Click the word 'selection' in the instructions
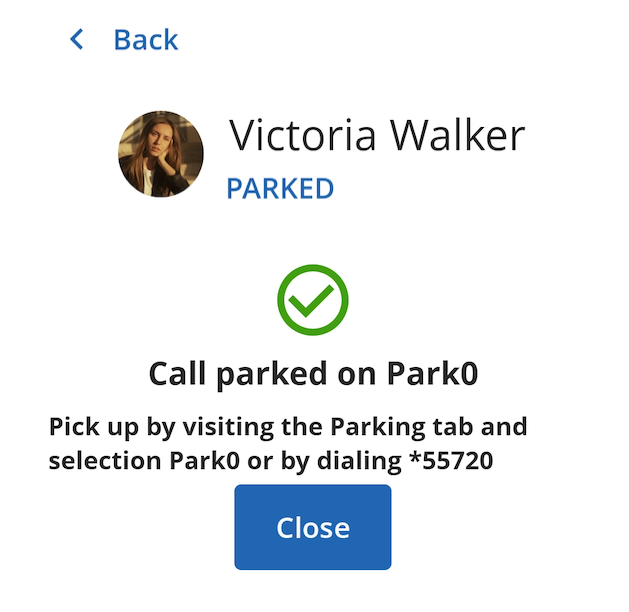Viewport: 629px width, 612px height. point(105,460)
